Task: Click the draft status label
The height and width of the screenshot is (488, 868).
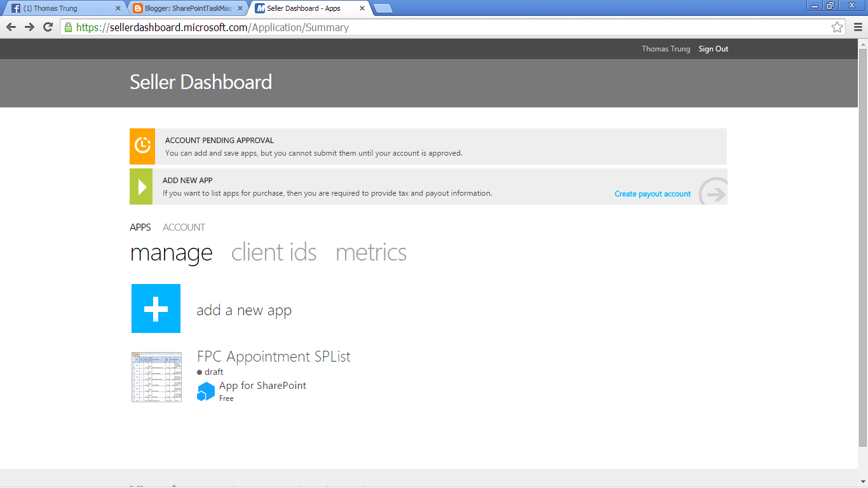Action: click(x=214, y=372)
